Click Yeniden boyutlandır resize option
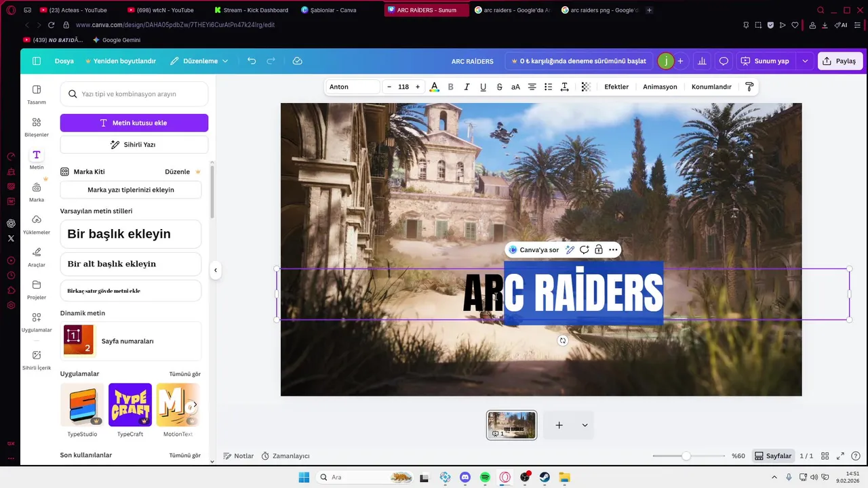Screen dimensions: 868x488 point(120,61)
